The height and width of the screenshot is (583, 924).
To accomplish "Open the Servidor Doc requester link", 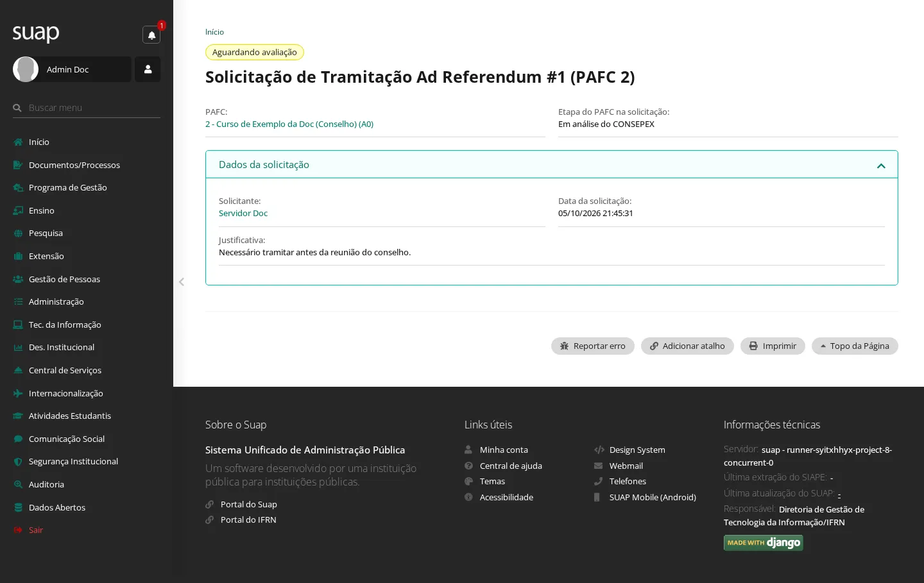I will (x=243, y=214).
